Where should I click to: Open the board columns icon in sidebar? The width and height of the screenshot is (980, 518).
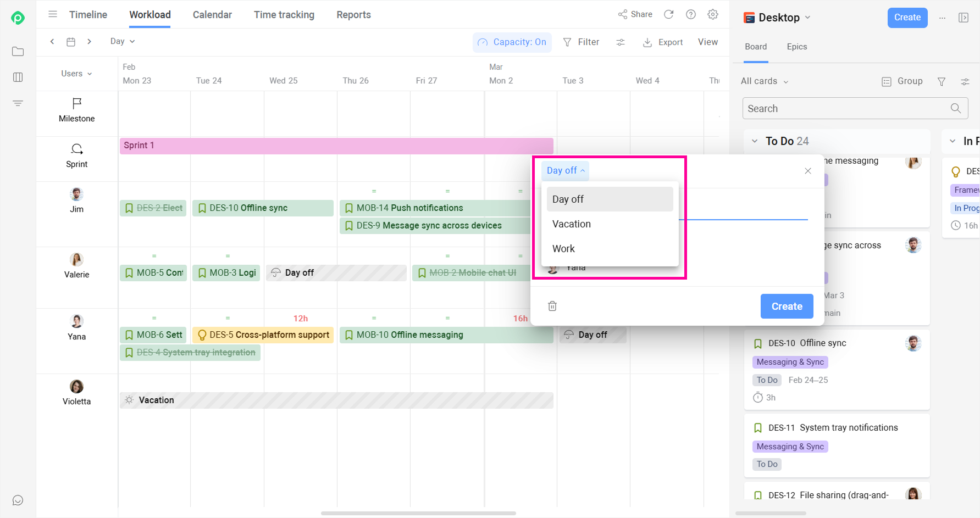click(x=18, y=77)
